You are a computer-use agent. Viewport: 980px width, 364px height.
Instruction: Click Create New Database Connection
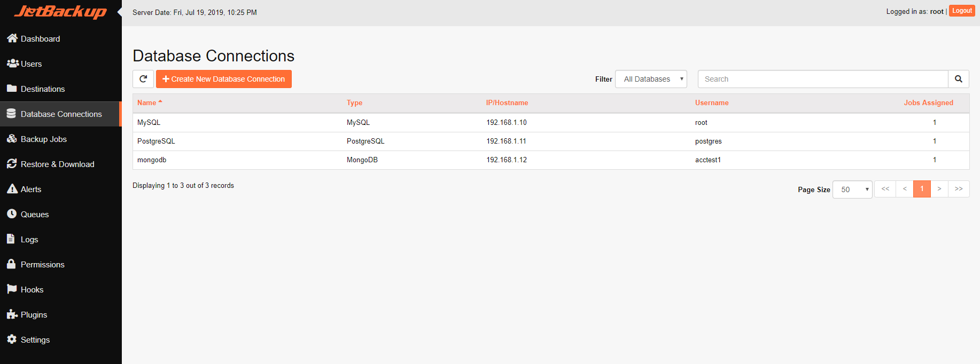tap(224, 79)
